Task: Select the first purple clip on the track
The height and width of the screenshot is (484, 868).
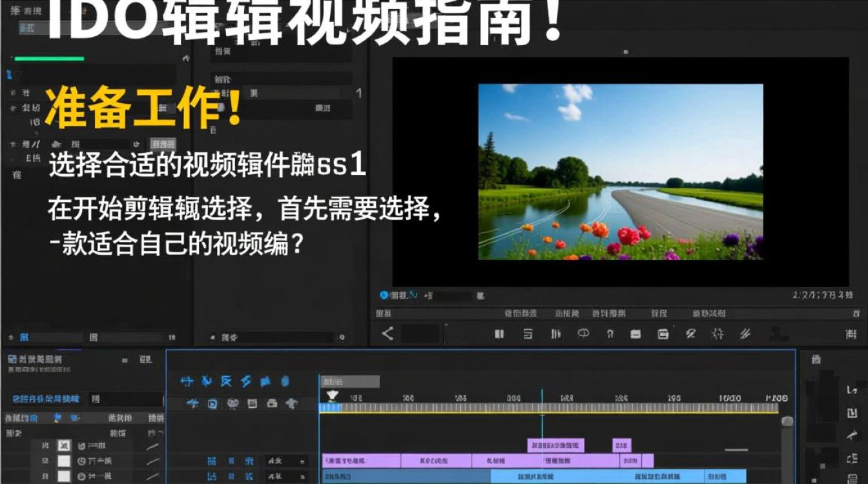Action: point(362,461)
